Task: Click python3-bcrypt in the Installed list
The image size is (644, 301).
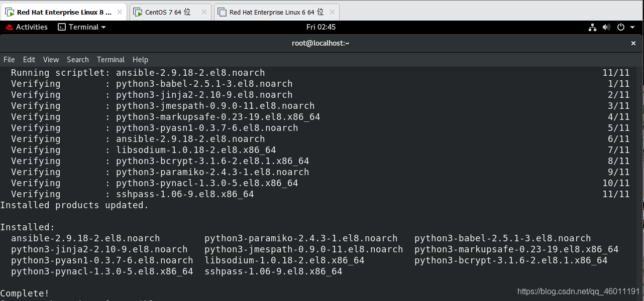Action: (x=511, y=260)
